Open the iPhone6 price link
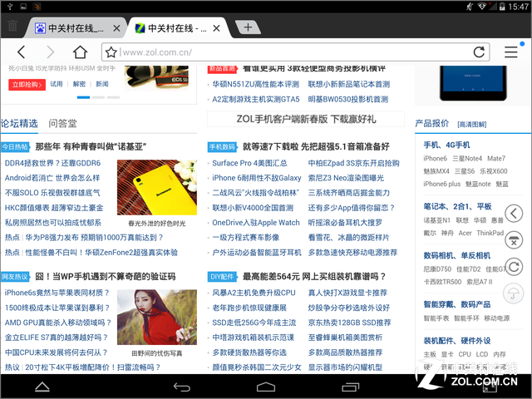Viewport: 532px width, 399px height. (x=435, y=159)
